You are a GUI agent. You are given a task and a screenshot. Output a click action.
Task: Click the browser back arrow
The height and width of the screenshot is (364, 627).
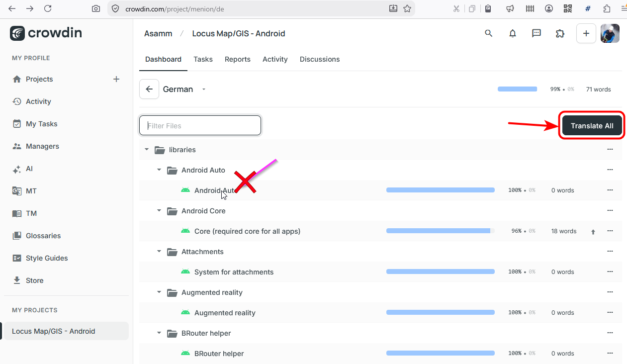pos(12,8)
